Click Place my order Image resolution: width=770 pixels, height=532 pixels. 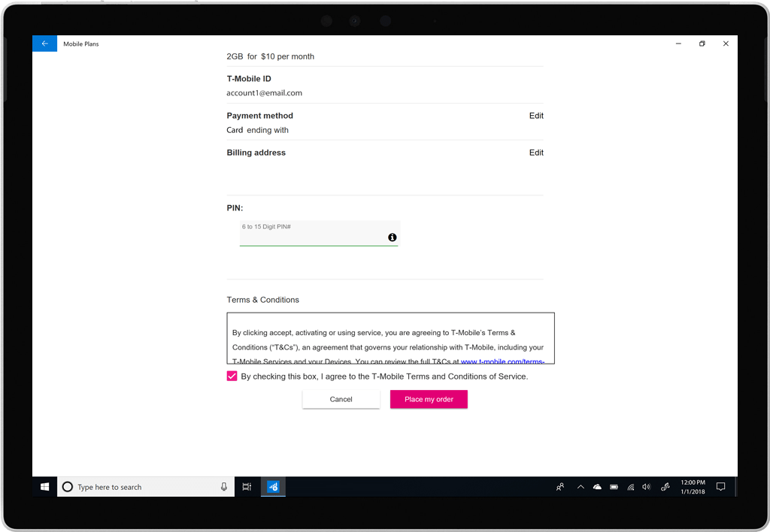pos(429,400)
